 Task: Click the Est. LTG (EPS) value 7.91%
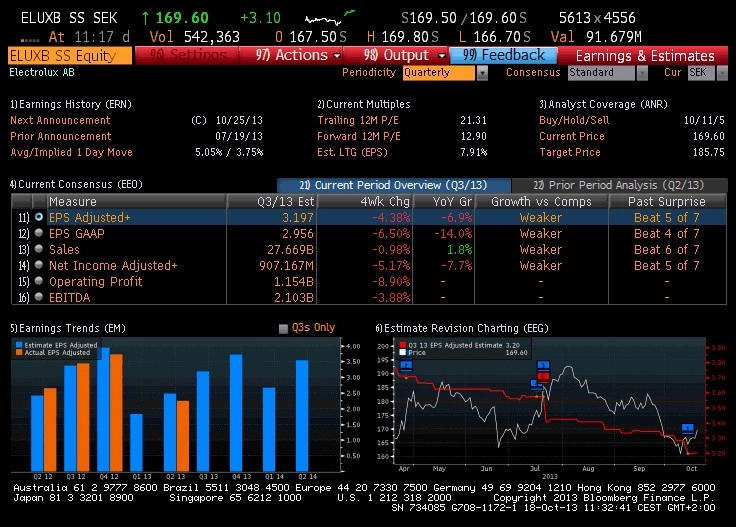(x=474, y=152)
